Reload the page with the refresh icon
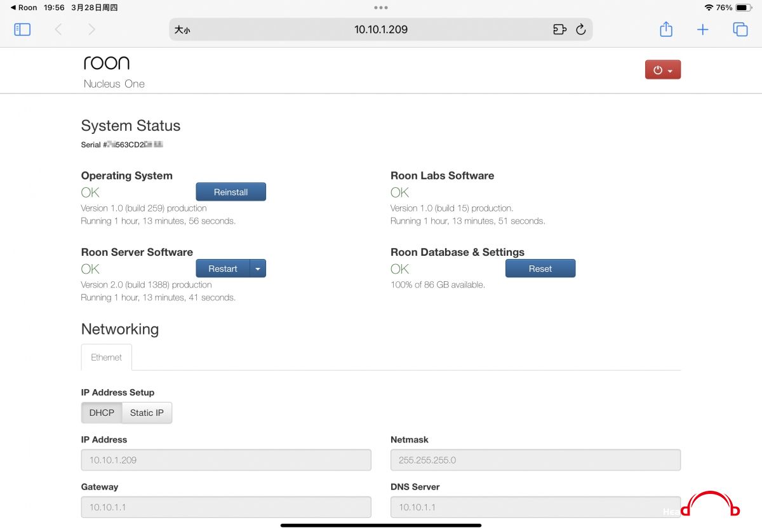 click(x=580, y=29)
